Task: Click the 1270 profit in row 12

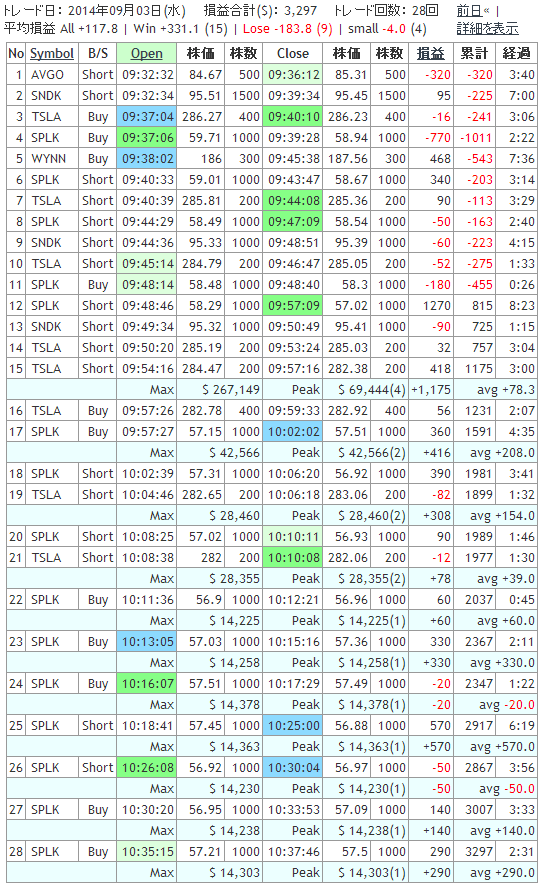Action: point(437,305)
